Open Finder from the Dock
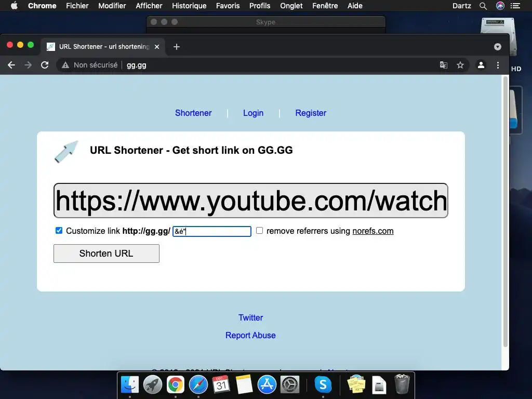This screenshot has height=399, width=532. (x=130, y=384)
